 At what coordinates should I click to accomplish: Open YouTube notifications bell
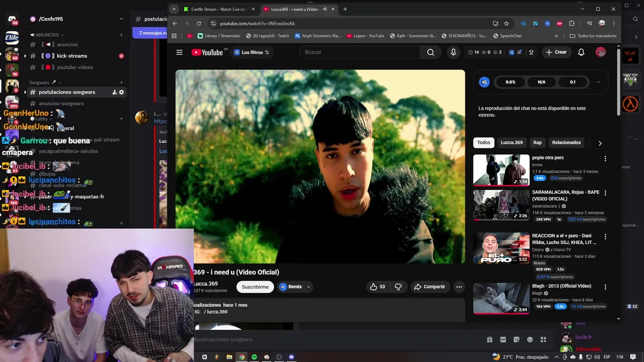pos(581,52)
